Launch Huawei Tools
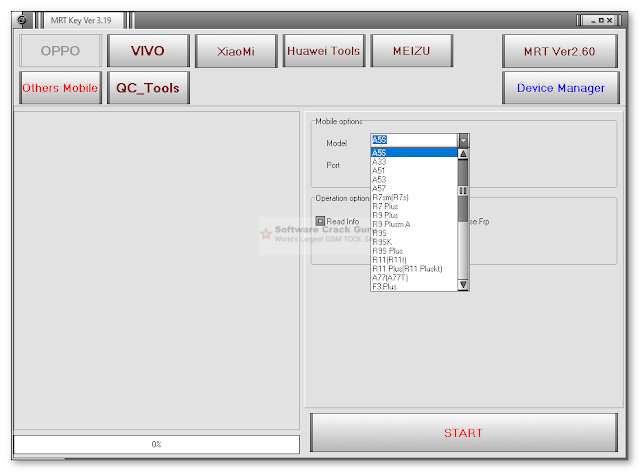This screenshot has height=472, width=640. (324, 51)
